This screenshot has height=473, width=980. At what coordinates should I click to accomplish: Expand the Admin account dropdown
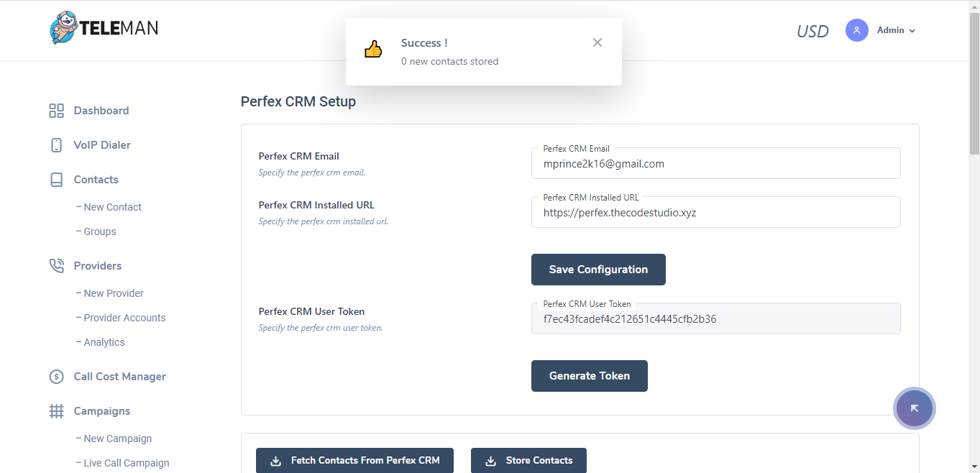coord(894,29)
